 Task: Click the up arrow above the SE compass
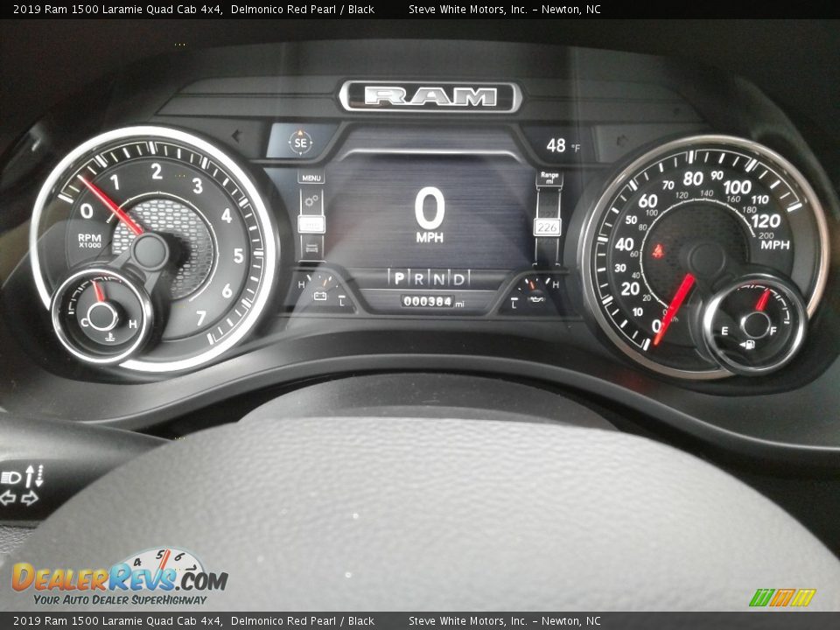point(300,133)
